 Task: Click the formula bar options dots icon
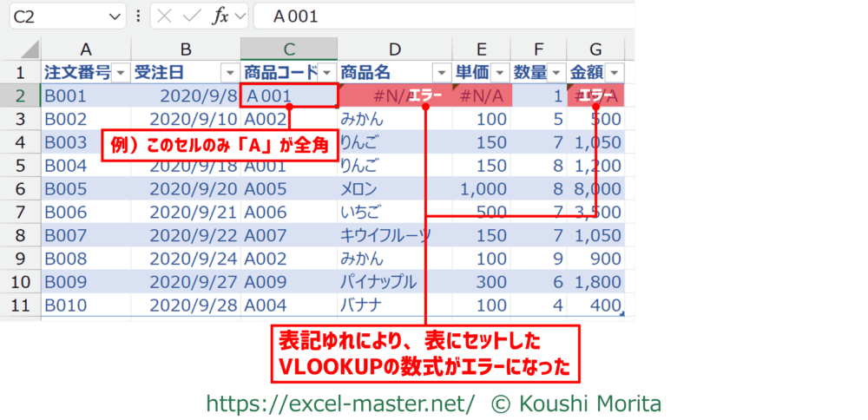[139, 16]
